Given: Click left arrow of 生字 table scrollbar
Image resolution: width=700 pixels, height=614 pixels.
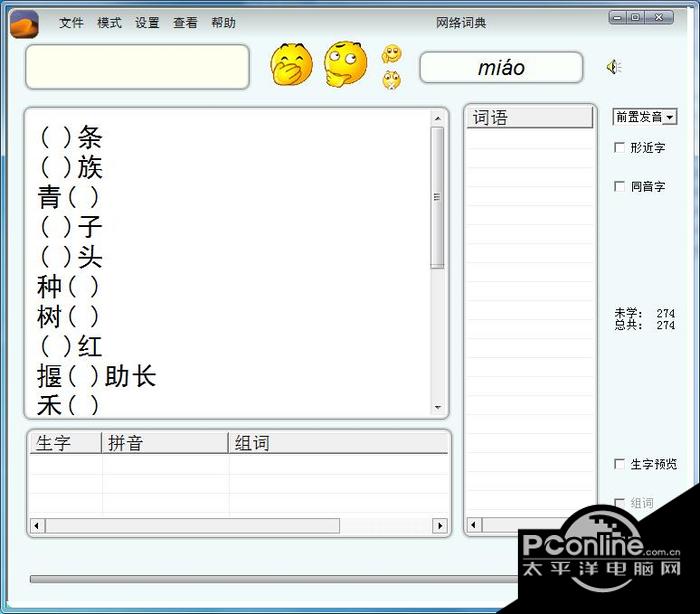Looking at the screenshot, I should pos(37,526).
